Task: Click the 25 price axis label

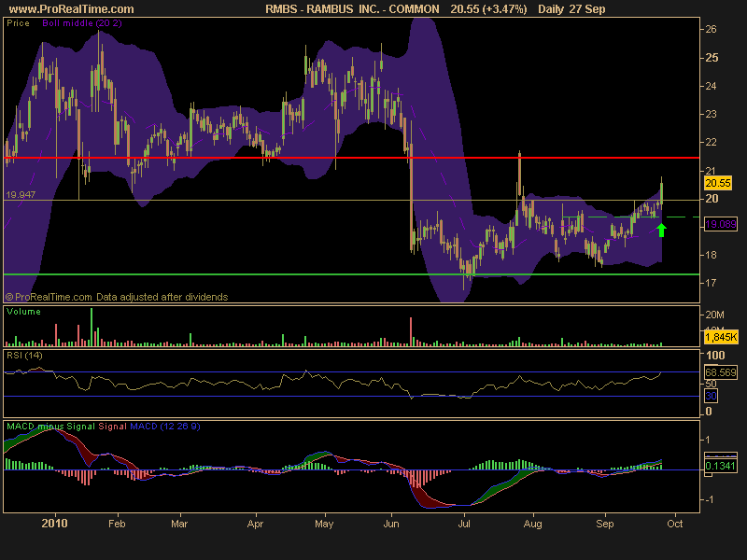Action: click(712, 58)
